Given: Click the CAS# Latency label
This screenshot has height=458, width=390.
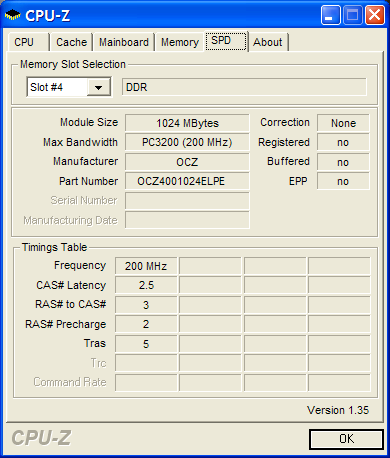Looking at the screenshot, I should [x=71, y=285].
